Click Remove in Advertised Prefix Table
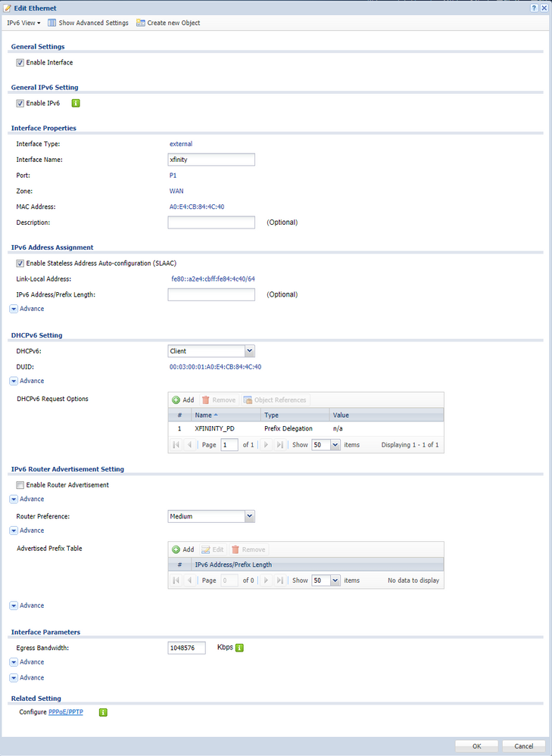Image resolution: width=552 pixels, height=756 pixels. coord(248,549)
